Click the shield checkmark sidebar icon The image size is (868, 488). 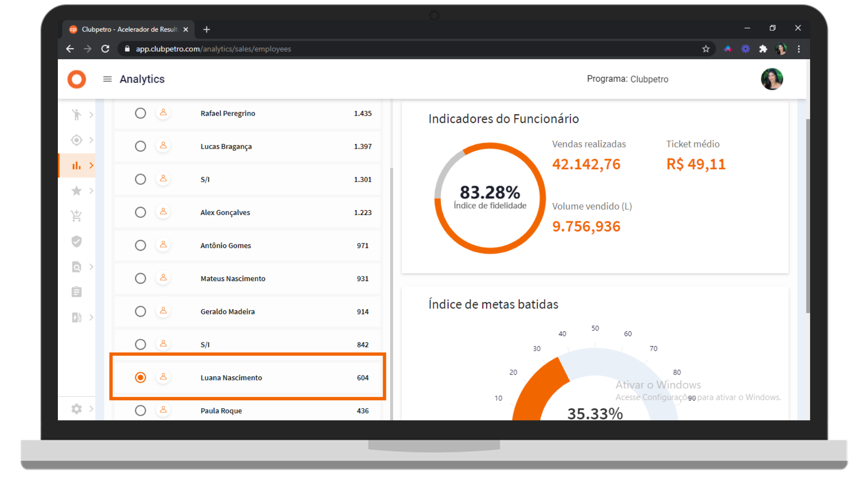76,241
